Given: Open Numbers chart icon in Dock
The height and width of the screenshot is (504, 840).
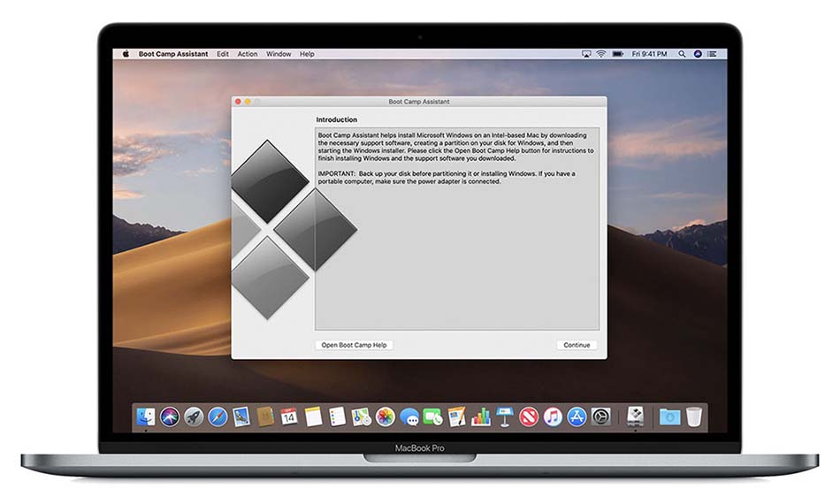Looking at the screenshot, I should click(480, 416).
